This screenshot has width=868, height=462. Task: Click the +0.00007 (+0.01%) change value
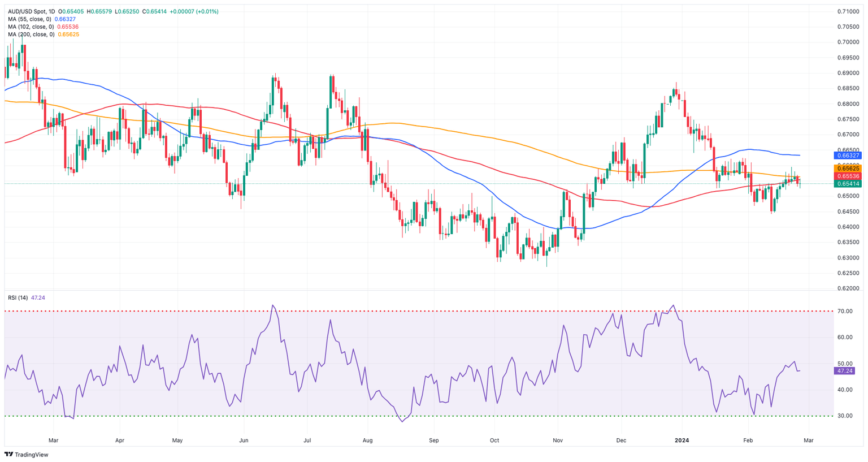tap(194, 11)
